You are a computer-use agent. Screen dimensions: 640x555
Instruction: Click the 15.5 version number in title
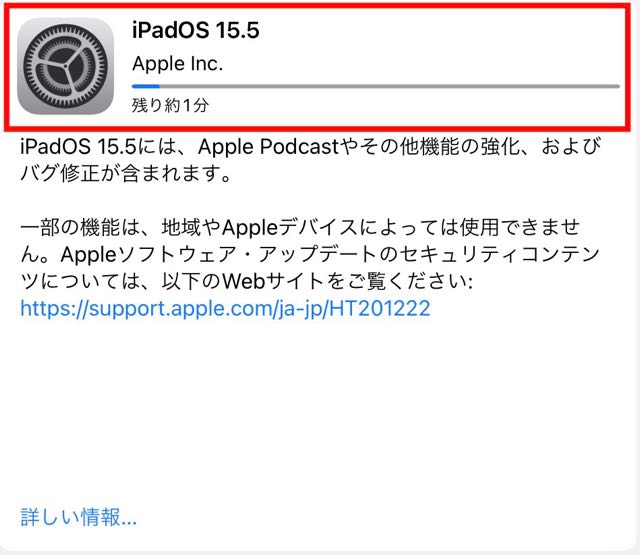click(x=238, y=30)
